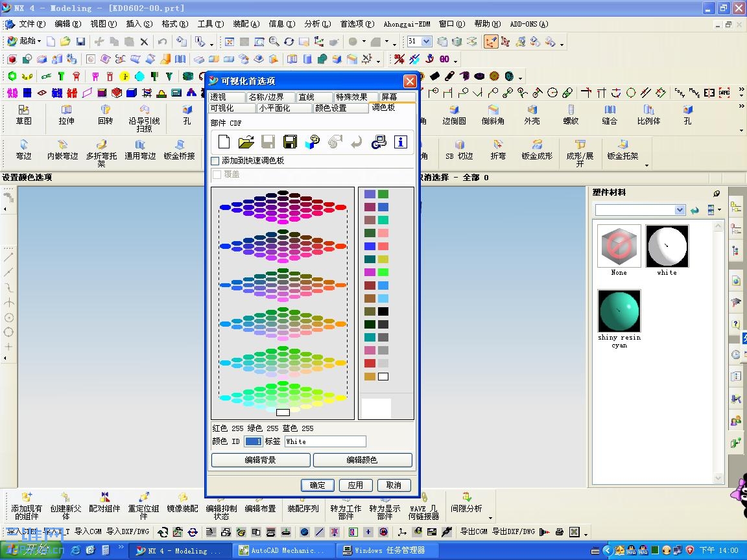Enable 添加到快速调色板 checkbox
The image size is (747, 560).
[x=215, y=161]
